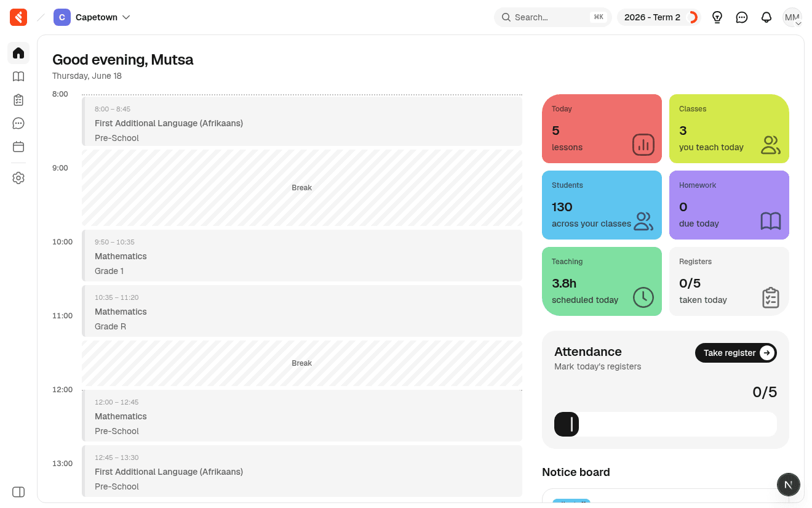The image size is (812, 508).
Task: Expand the Capetown school dropdown
Action: (x=92, y=17)
